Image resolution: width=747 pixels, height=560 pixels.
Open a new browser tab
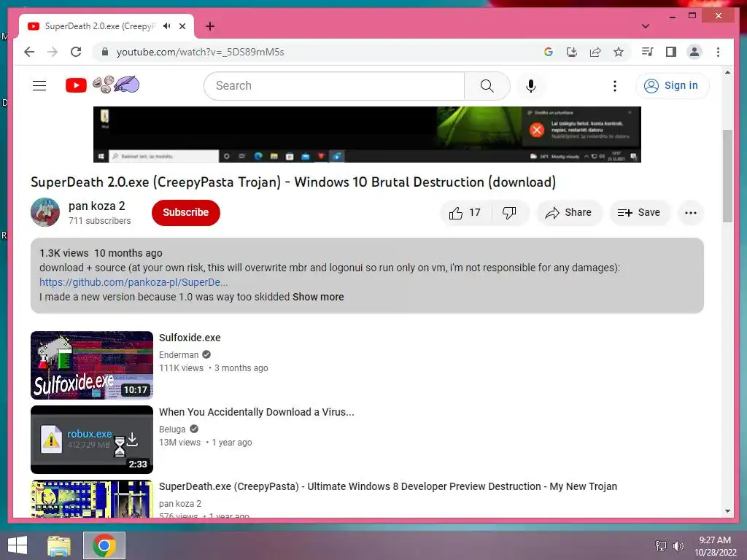click(x=209, y=26)
